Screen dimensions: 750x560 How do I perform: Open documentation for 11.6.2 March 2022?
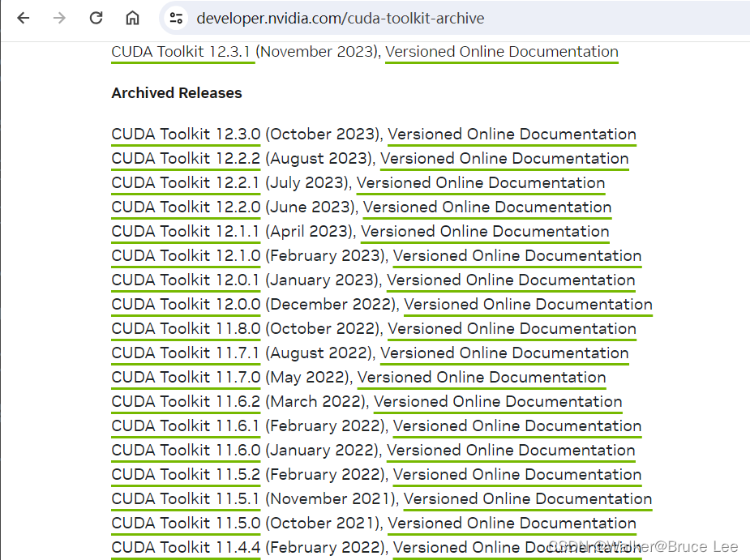click(x=498, y=402)
